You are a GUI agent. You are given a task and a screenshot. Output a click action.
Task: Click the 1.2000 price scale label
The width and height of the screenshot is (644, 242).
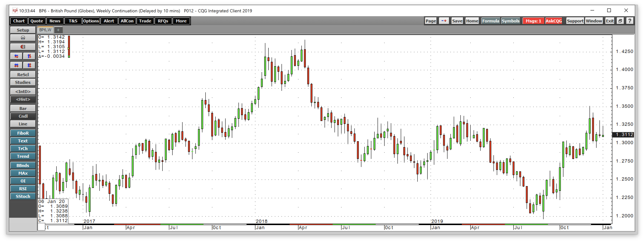pos(624,216)
